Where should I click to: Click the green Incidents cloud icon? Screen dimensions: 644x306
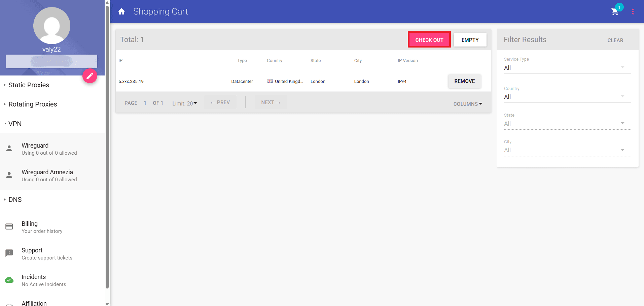coord(9,280)
